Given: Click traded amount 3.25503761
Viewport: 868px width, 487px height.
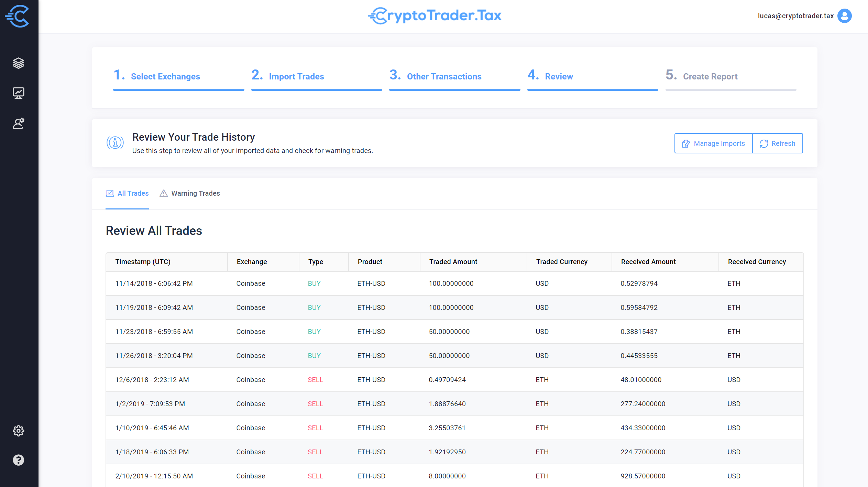Looking at the screenshot, I should pyautogui.click(x=447, y=428).
